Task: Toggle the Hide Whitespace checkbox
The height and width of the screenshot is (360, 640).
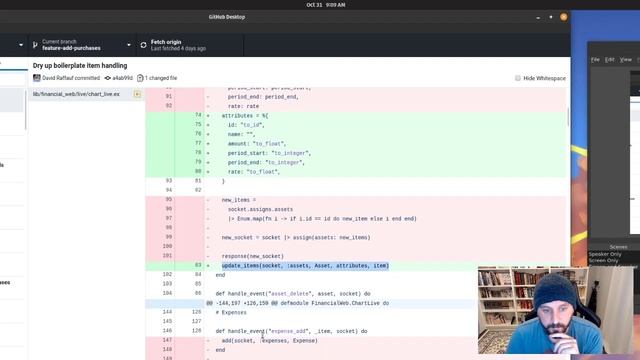Action: pyautogui.click(x=518, y=78)
